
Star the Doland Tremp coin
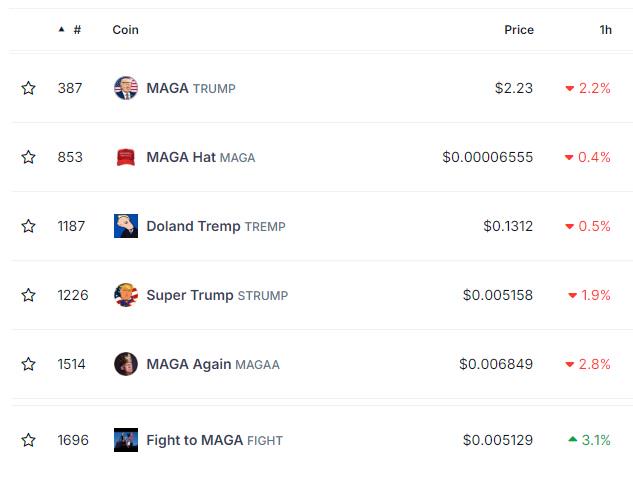tap(28, 226)
